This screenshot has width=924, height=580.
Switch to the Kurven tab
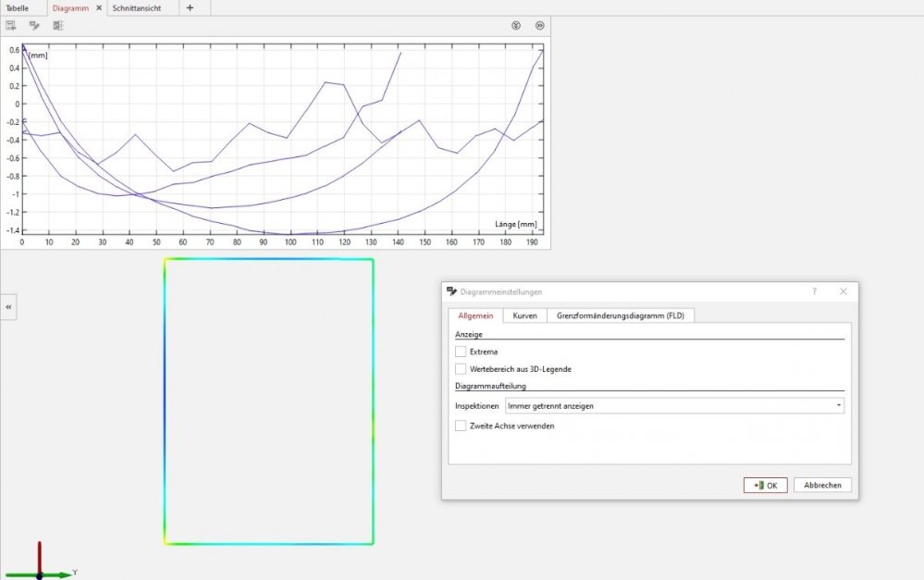524,315
